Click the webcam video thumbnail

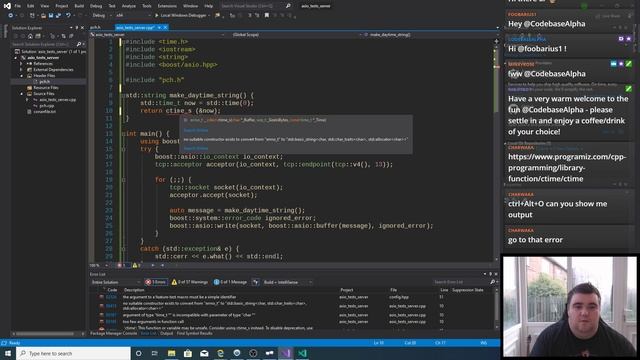coord(569,306)
